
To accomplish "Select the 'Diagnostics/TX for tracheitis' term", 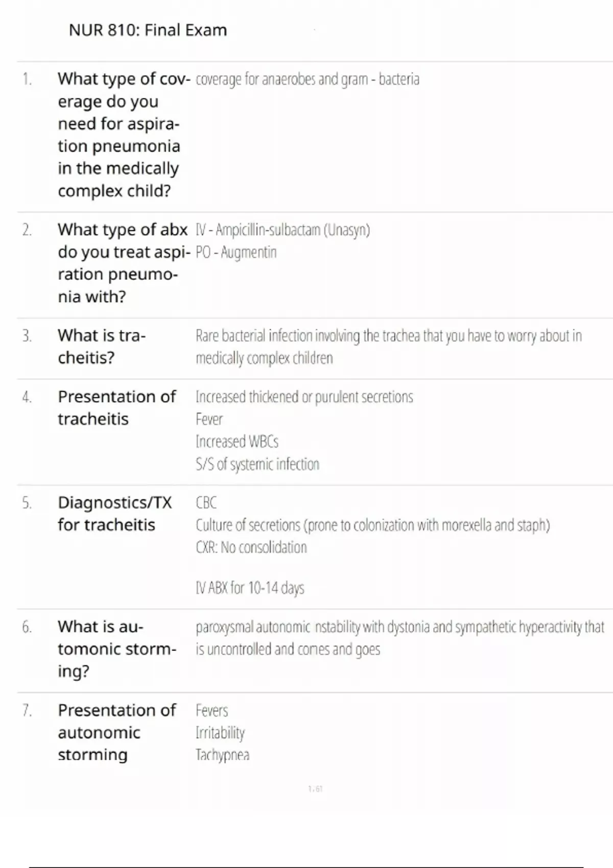I will tap(115, 514).
